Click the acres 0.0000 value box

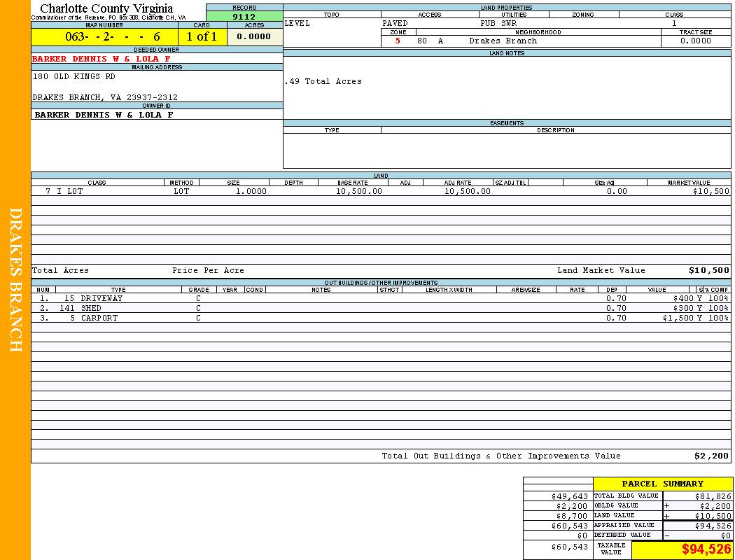254,37
